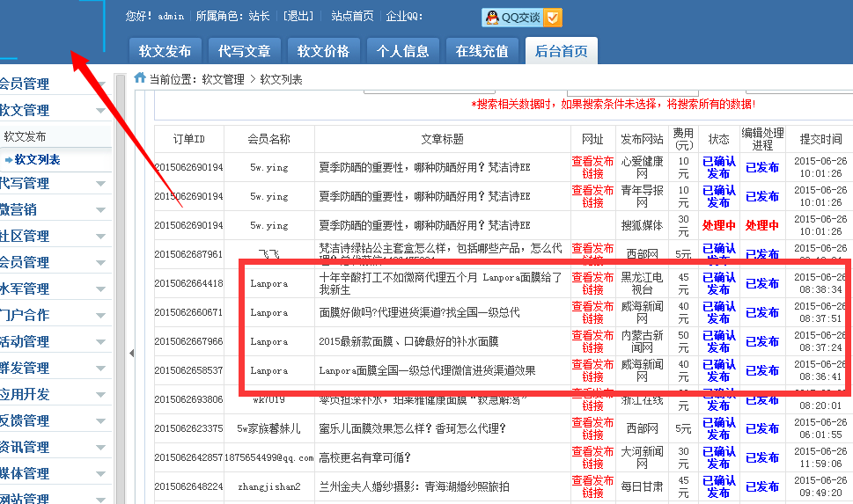Collapse the 软文管理 sidebar section
The height and width of the screenshot is (504, 853).
(x=53, y=110)
